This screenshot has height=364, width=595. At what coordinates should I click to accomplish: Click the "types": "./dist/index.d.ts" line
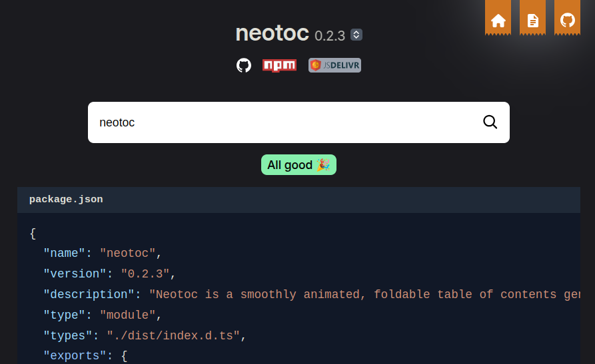(145, 335)
